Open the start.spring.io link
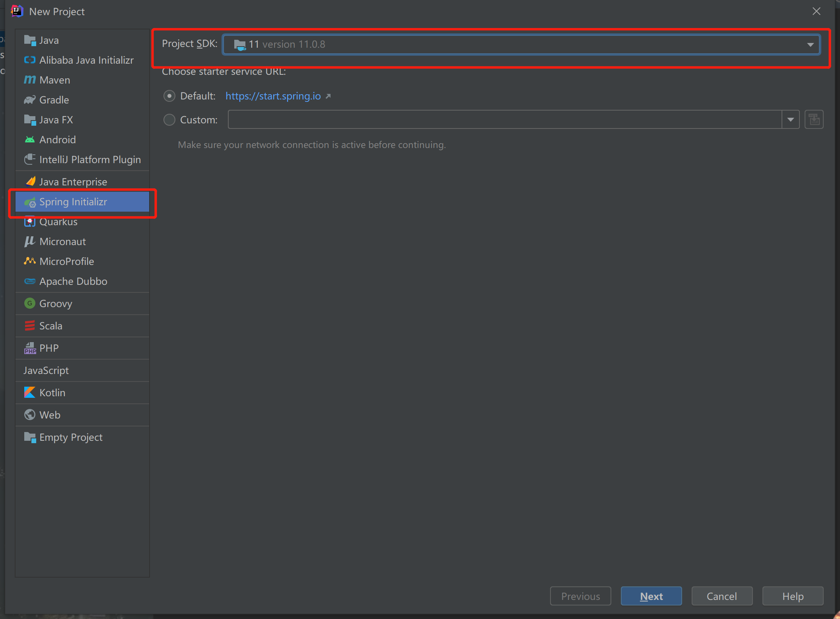Screen dimensions: 840x619 pos(273,96)
